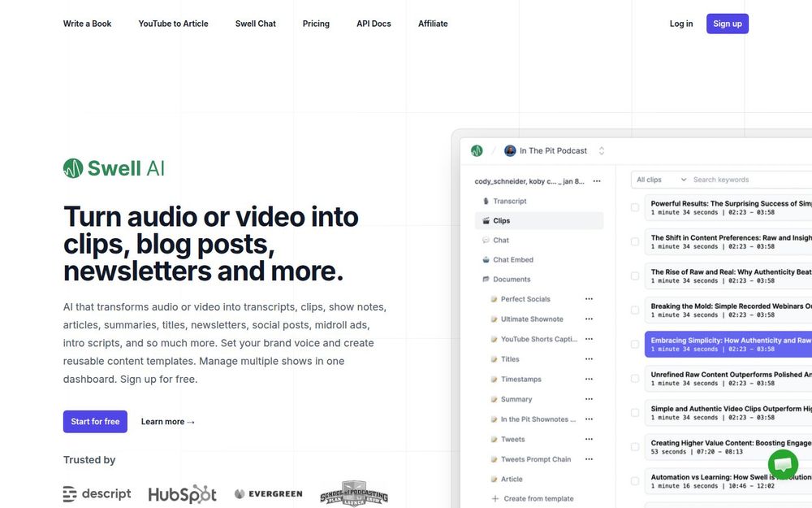Open options menu for Ultimate Shownote
Image resolution: width=812 pixels, height=508 pixels.
click(x=589, y=319)
